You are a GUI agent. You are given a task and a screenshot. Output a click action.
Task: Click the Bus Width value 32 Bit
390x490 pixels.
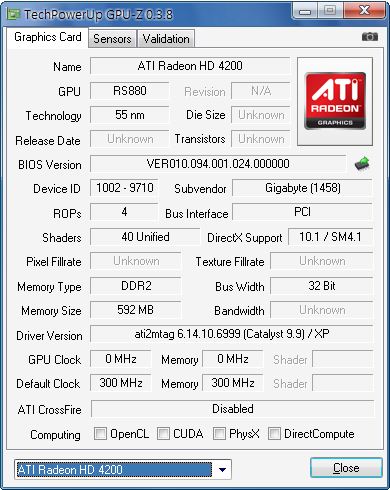322,286
